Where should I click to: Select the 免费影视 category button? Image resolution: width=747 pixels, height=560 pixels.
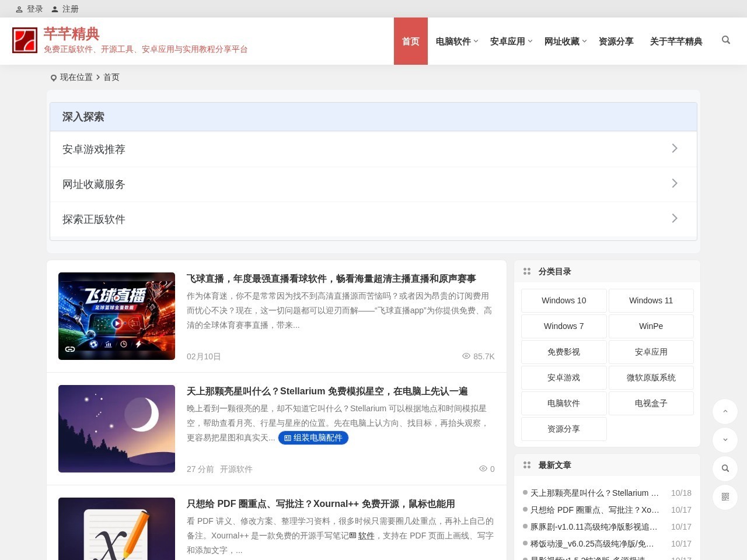[x=564, y=352]
